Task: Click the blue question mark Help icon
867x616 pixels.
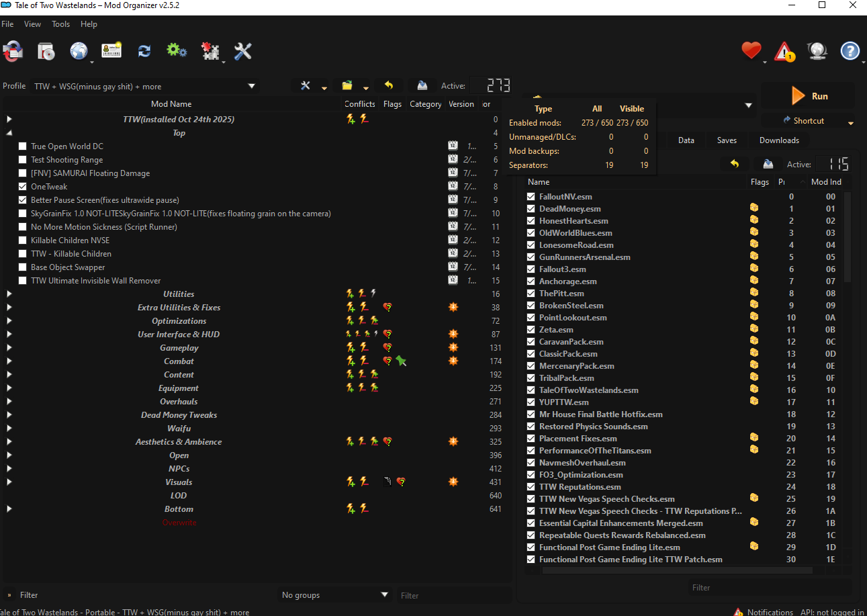Action: click(850, 51)
